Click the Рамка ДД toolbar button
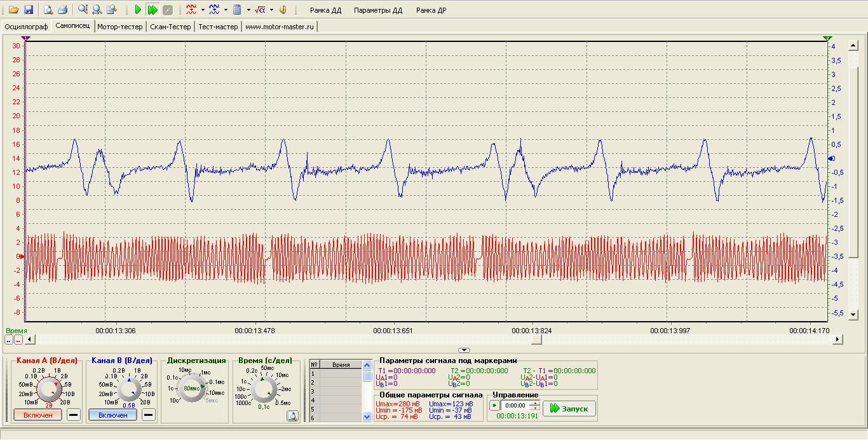Image resolution: width=868 pixels, height=440 pixels. pos(325,10)
